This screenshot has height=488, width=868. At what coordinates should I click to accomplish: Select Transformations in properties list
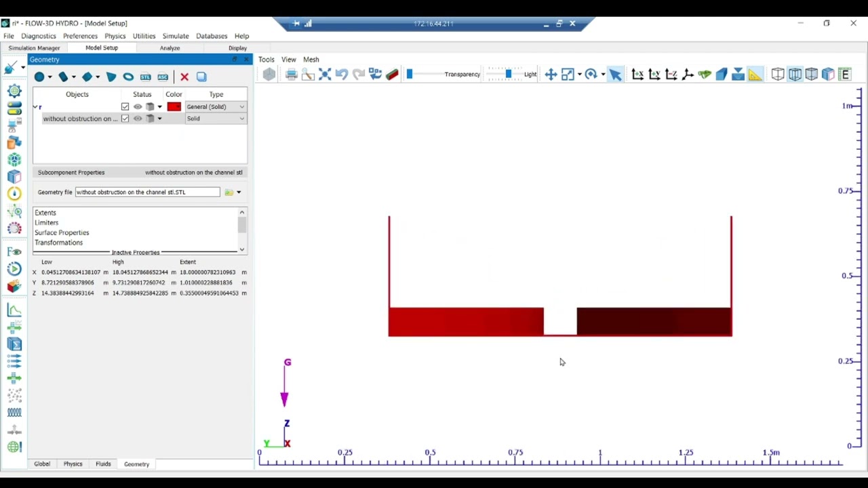(59, 243)
